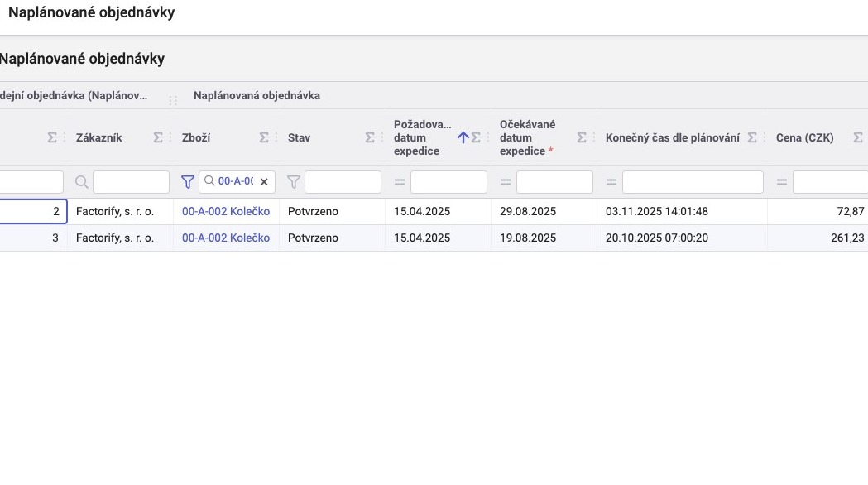Screen dimensions: 868x485
Task: Open equals operator for Očekávané datum expedice filter
Action: tap(505, 182)
